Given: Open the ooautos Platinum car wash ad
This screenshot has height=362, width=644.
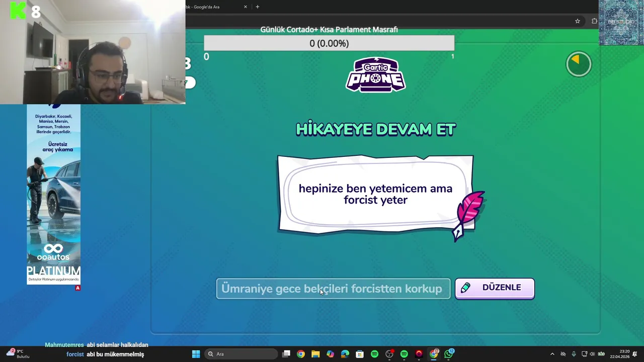Looking at the screenshot, I should [53, 195].
